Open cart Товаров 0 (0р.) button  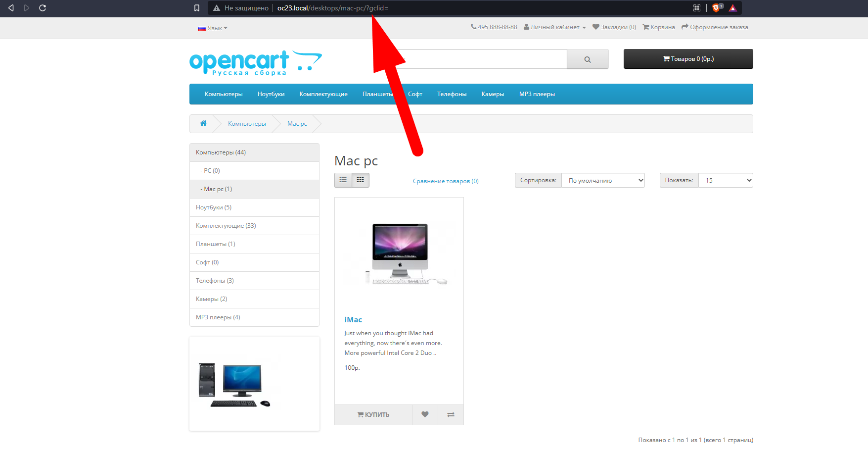[x=688, y=59]
